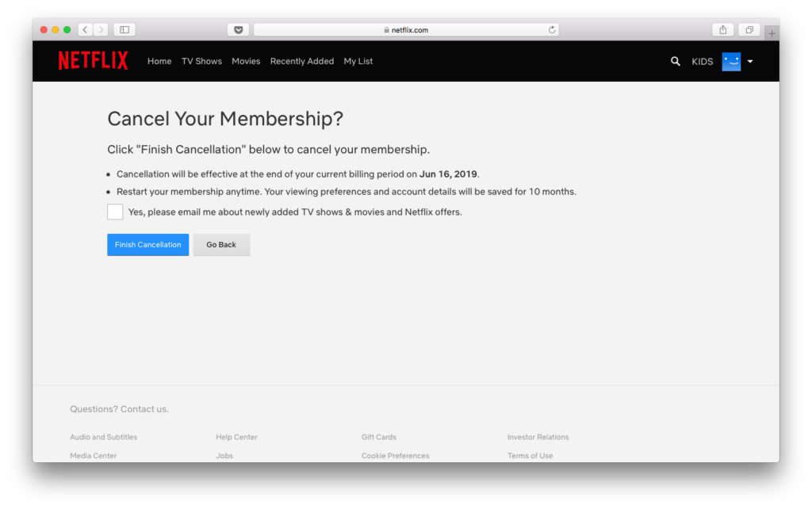The width and height of the screenshot is (812, 509).
Task: Switch to KIDS mode
Action: (702, 61)
